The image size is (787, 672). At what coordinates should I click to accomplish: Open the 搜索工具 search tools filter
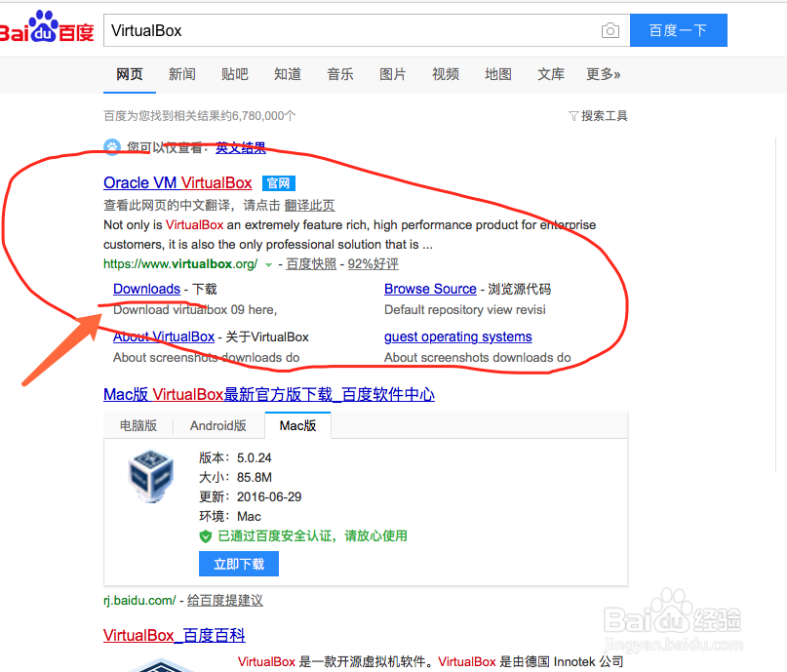pos(598,116)
